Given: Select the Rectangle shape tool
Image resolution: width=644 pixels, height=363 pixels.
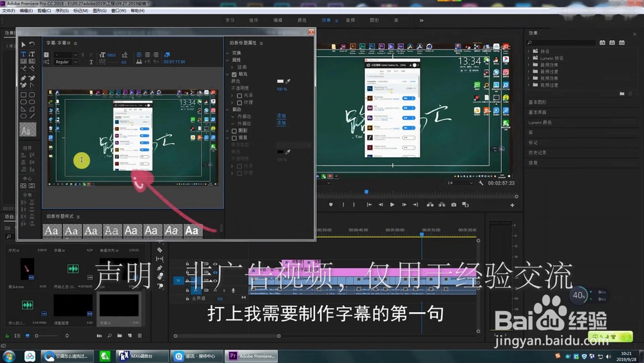Looking at the screenshot, I should [x=23, y=95].
